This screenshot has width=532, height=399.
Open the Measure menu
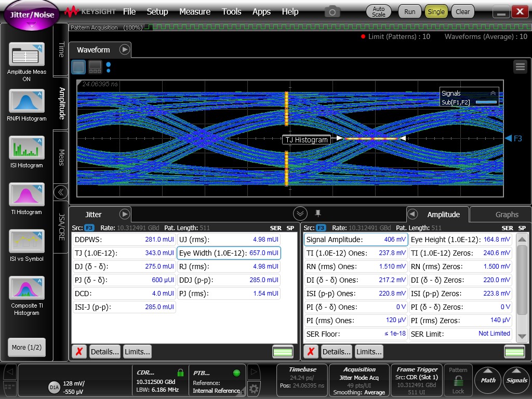[195, 11]
